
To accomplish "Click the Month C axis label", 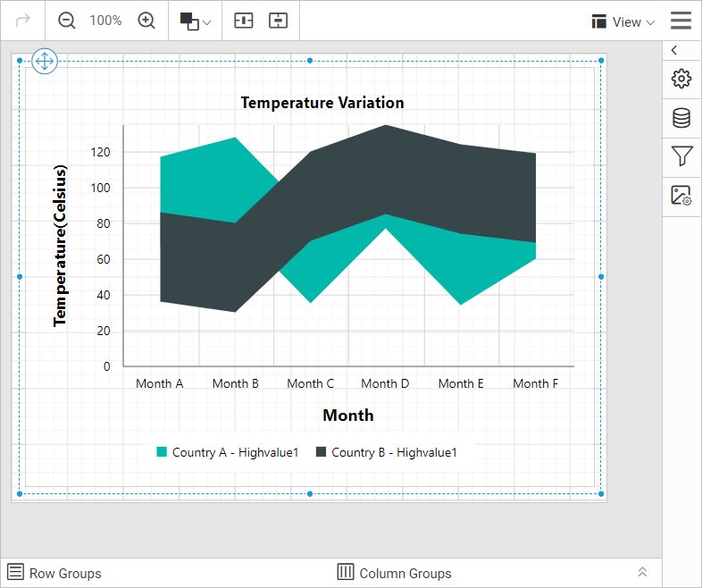I will click(310, 383).
